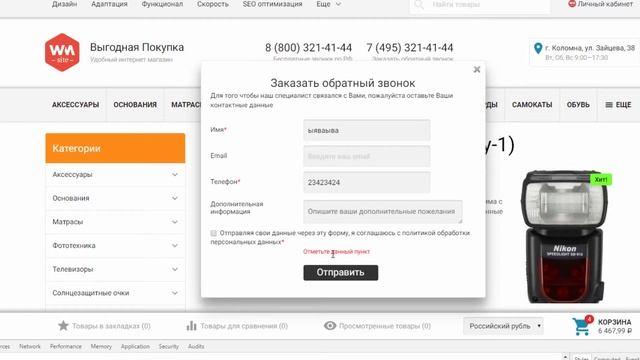Open the Российский рубль currency dropdown
This screenshot has width=640, height=360.
click(503, 326)
